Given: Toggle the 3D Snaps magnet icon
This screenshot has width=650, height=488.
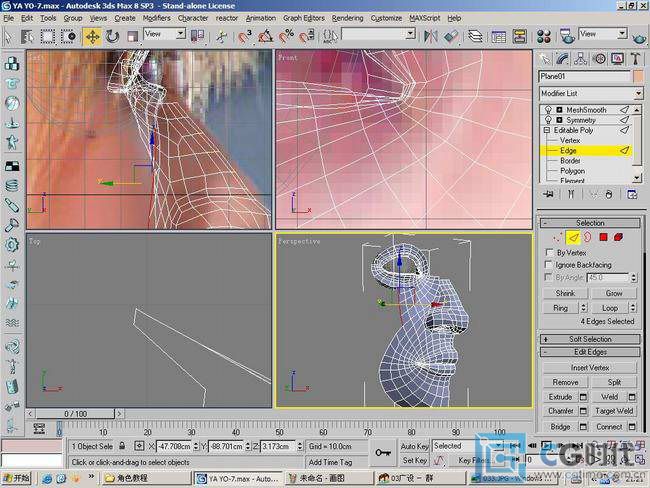Looking at the screenshot, I should tap(245, 36).
